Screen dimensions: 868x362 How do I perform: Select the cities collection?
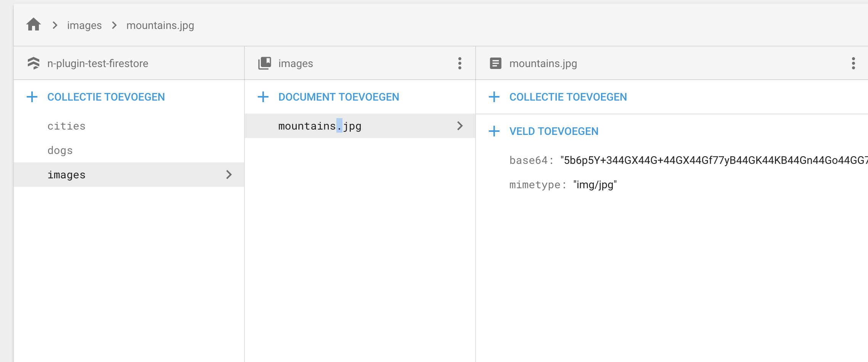click(x=66, y=126)
